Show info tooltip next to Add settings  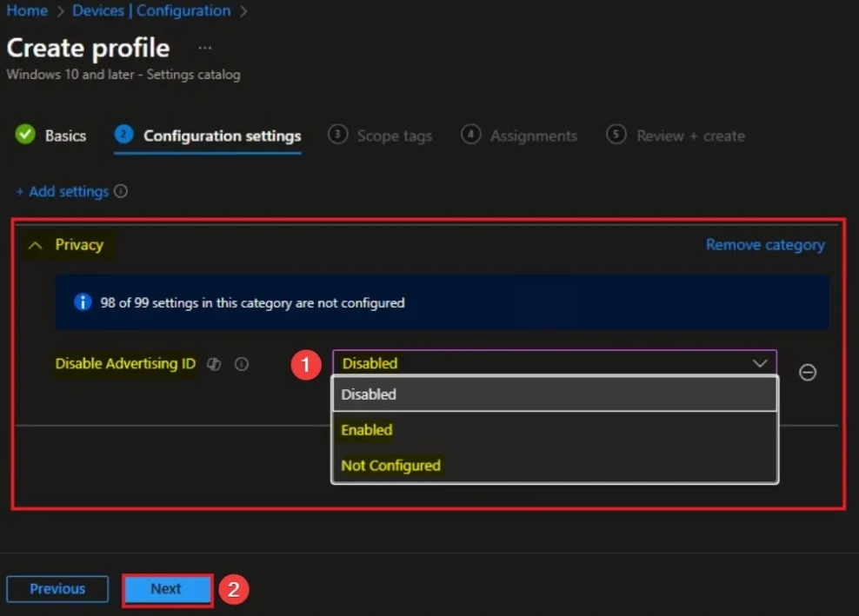pyautogui.click(x=121, y=191)
